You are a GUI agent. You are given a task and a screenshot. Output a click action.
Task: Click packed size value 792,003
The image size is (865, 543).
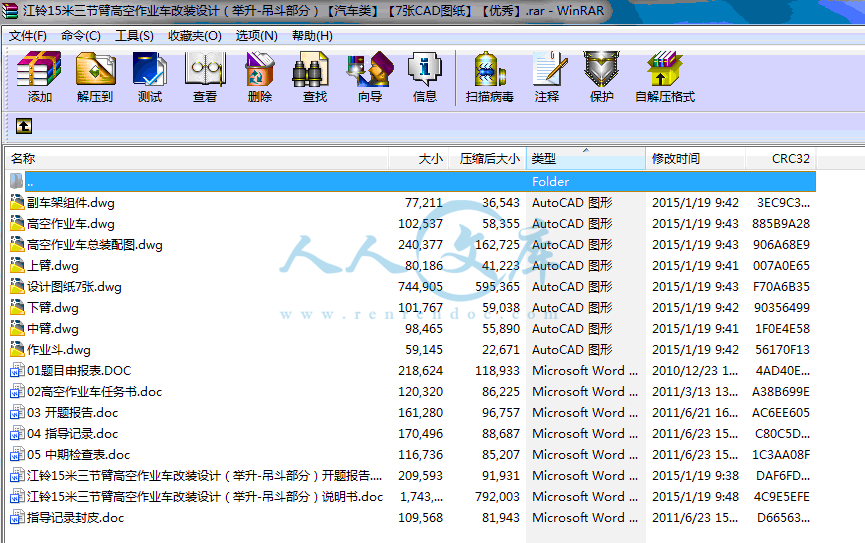click(498, 496)
